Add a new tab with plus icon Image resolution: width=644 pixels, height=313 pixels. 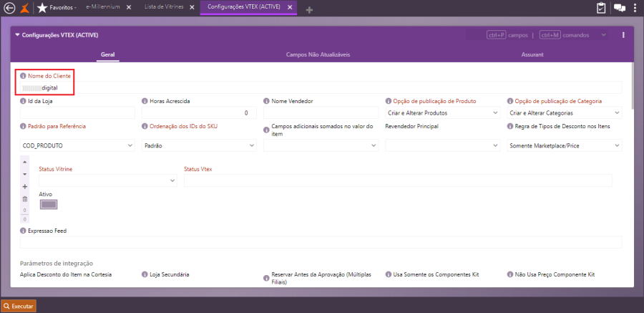click(x=309, y=9)
